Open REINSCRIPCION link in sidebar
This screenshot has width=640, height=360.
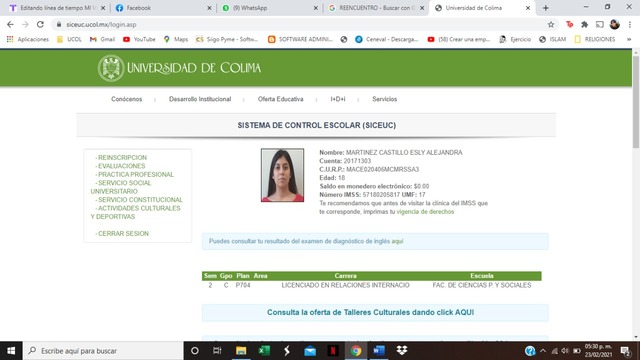click(x=122, y=158)
